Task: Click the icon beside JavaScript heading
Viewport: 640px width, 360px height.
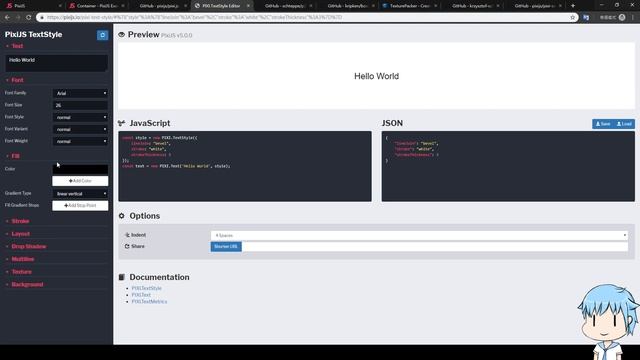Action: (x=122, y=123)
